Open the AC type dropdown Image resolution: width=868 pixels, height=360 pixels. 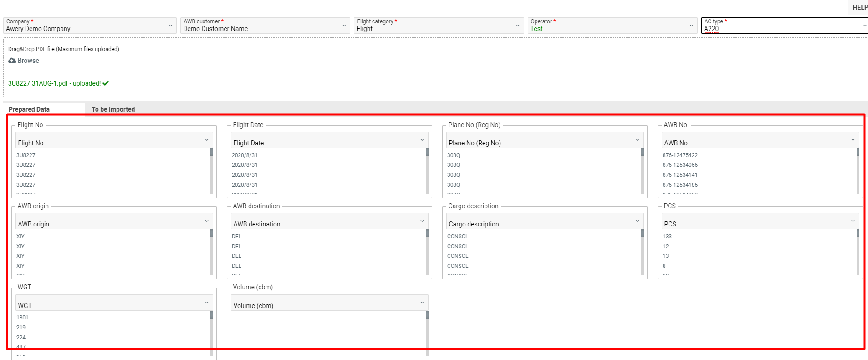[x=785, y=26]
